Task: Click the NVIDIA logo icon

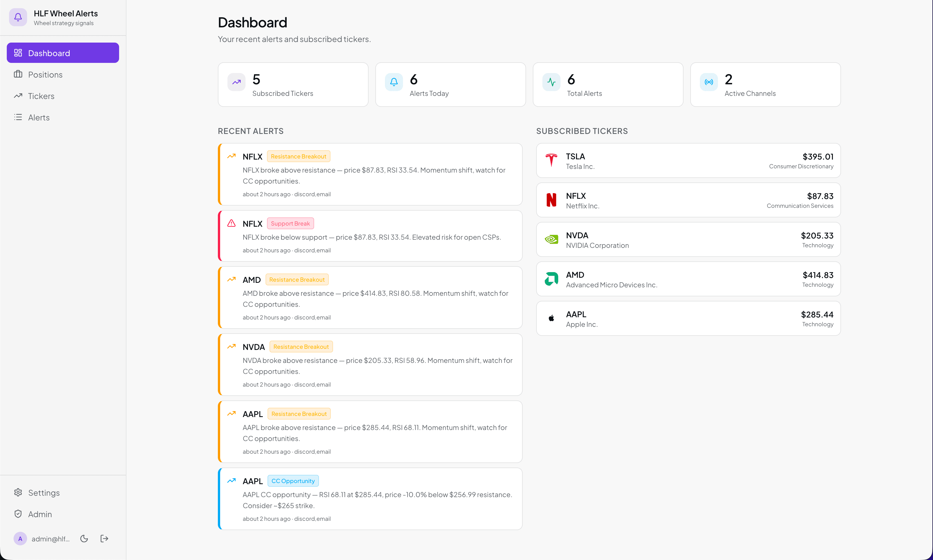Action: pos(551,239)
